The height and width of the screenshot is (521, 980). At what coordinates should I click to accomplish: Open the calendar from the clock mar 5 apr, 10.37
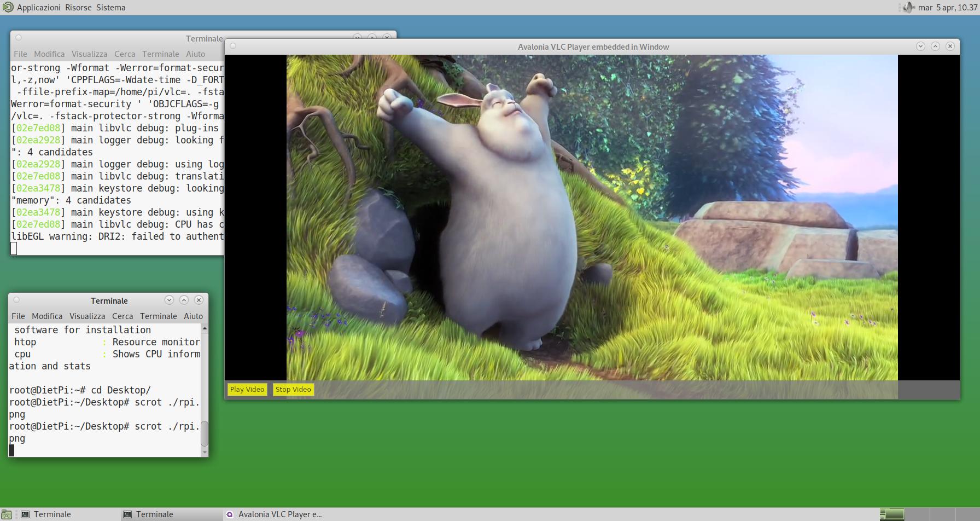tap(948, 7)
